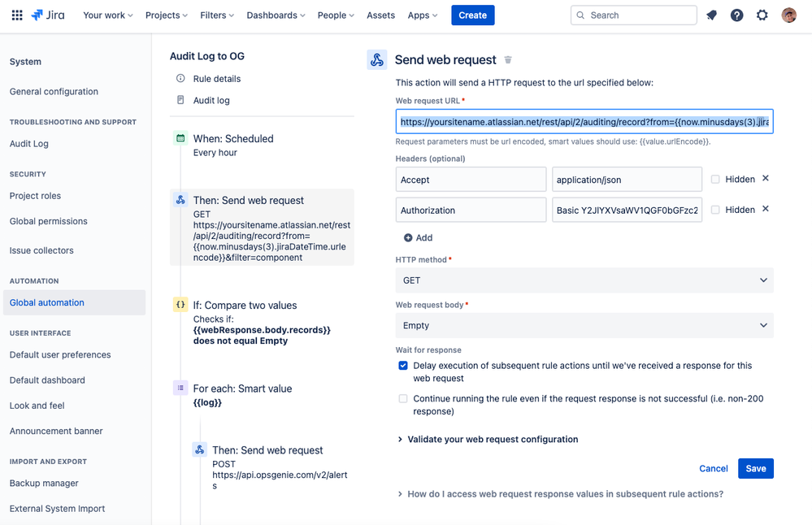Open Audit Log under Troubleshooting and support
This screenshot has height=525, width=812.
pyautogui.click(x=29, y=144)
